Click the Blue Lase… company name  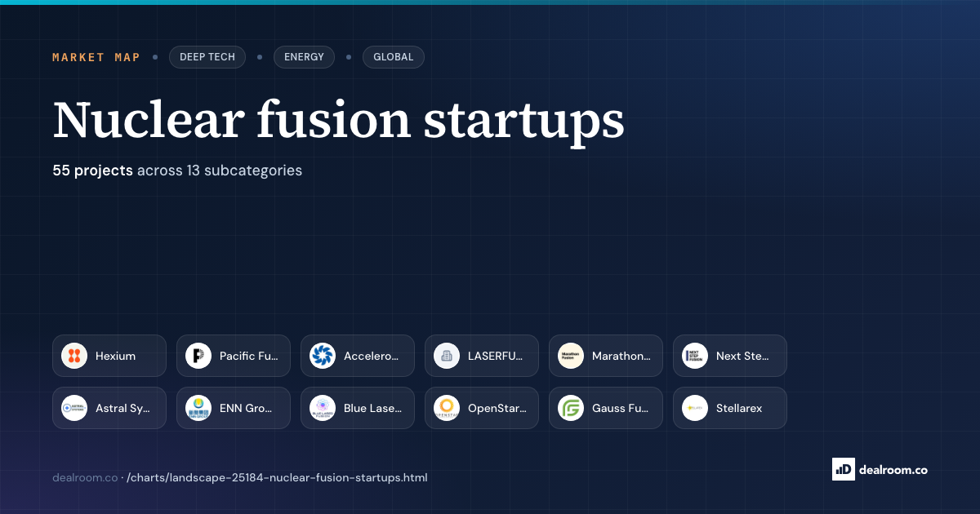[373, 408]
